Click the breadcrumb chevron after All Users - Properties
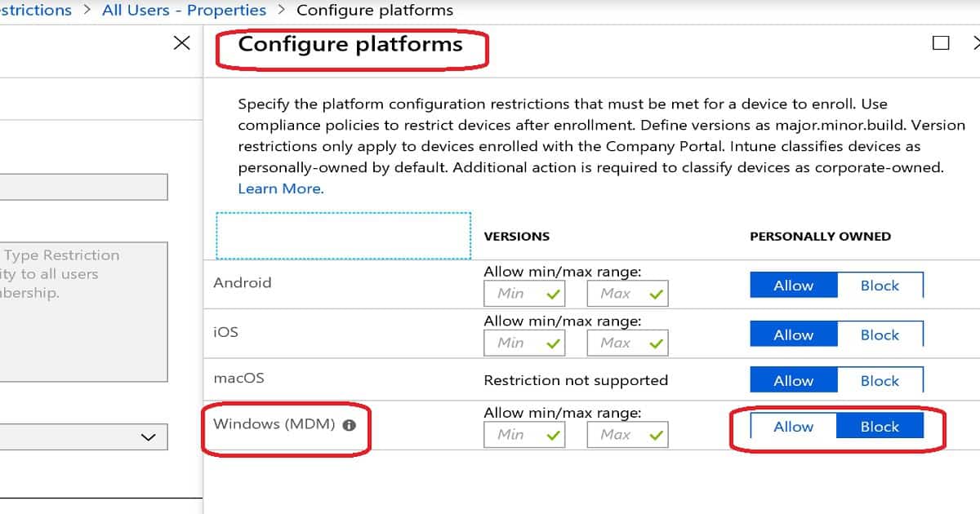Image resolution: width=980 pixels, height=514 pixels. 282,10
